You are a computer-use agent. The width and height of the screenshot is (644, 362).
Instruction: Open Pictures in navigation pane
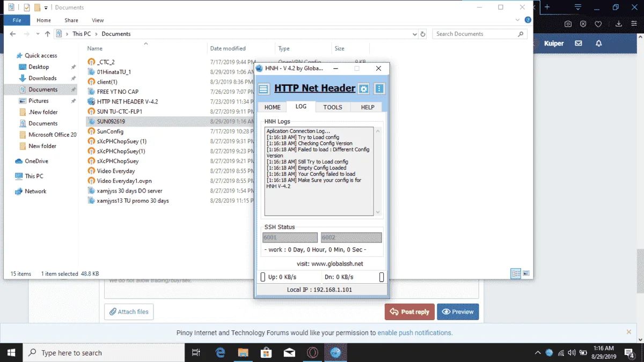pyautogui.click(x=39, y=101)
